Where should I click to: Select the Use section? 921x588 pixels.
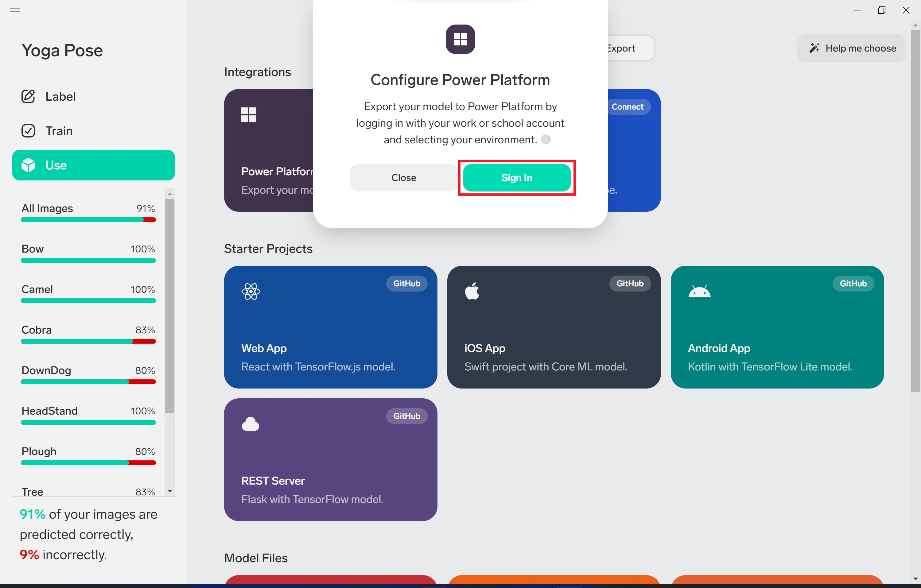click(x=94, y=165)
